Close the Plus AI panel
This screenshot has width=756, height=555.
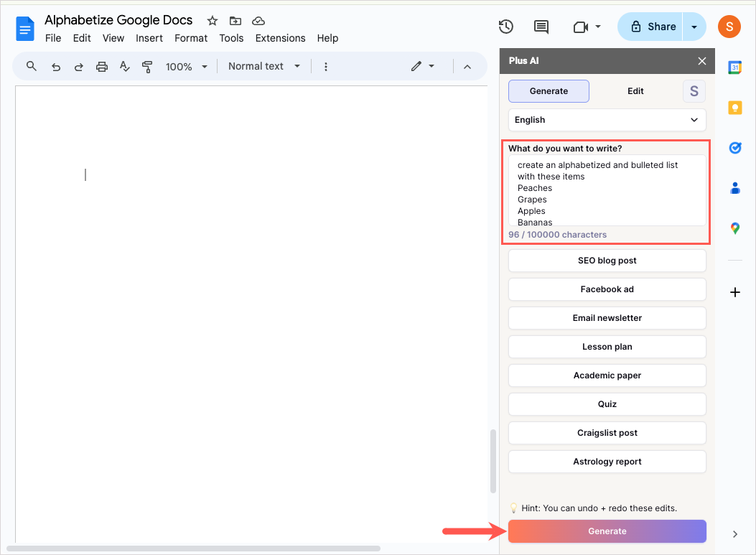click(x=702, y=61)
